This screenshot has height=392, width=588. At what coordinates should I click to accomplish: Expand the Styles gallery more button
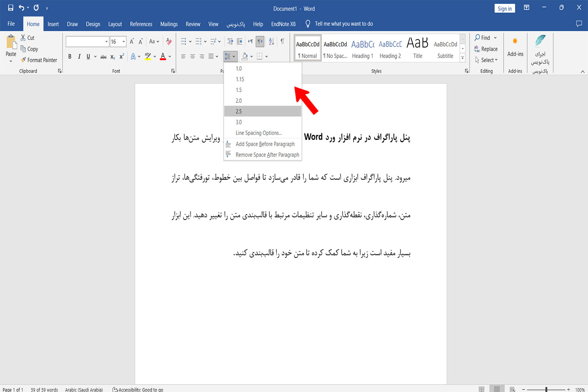(x=463, y=58)
